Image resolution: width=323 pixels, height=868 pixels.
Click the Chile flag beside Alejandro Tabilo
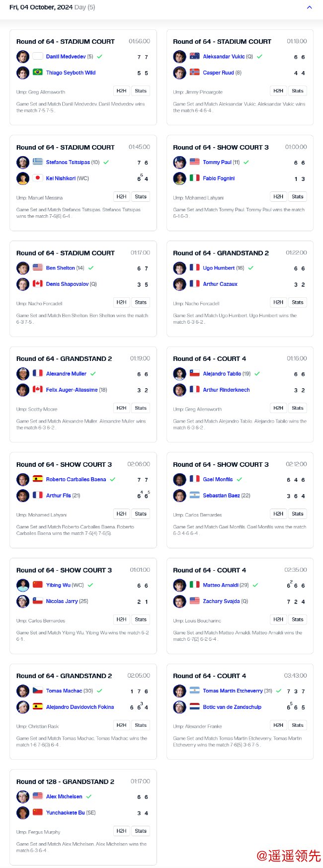195,374
